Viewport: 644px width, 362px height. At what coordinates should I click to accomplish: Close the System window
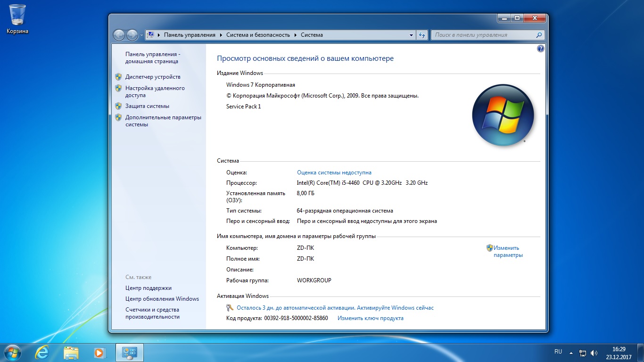click(x=535, y=18)
